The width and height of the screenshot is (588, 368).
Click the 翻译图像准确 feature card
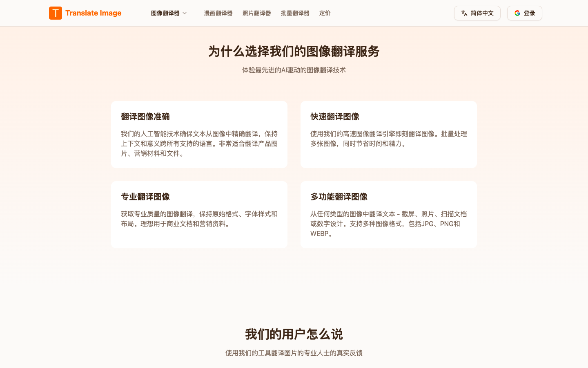(199, 134)
